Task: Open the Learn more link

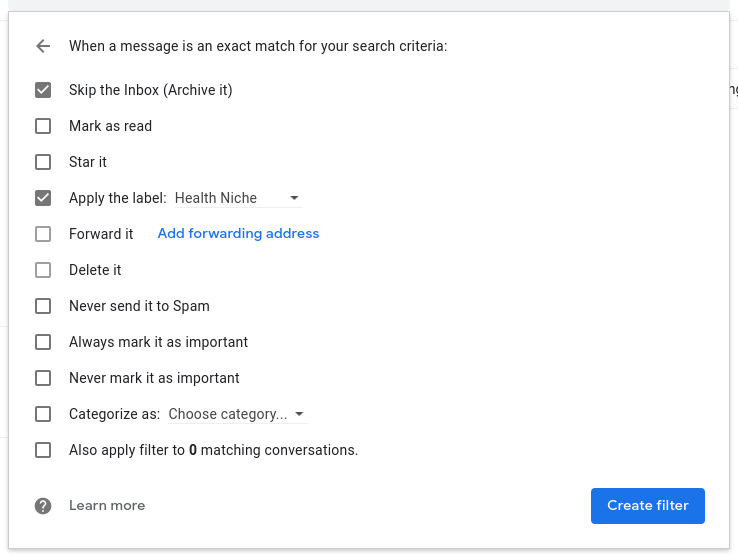Action: click(x=107, y=506)
